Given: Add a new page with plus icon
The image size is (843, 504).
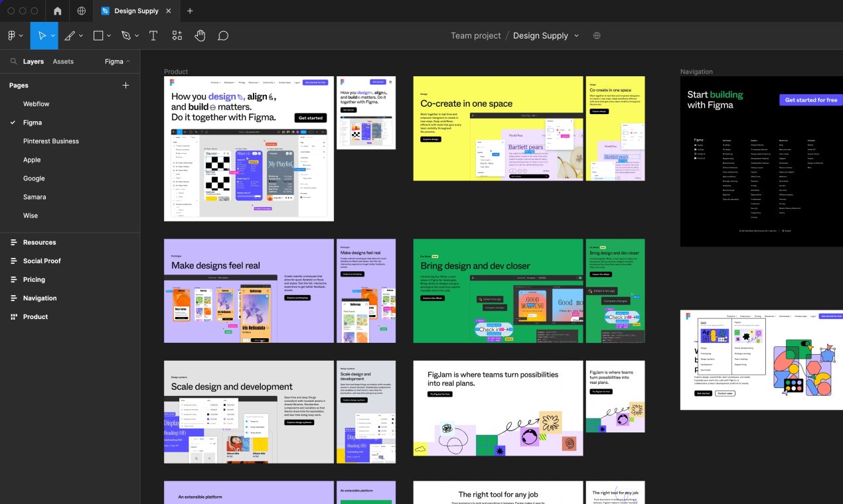Looking at the screenshot, I should point(126,85).
